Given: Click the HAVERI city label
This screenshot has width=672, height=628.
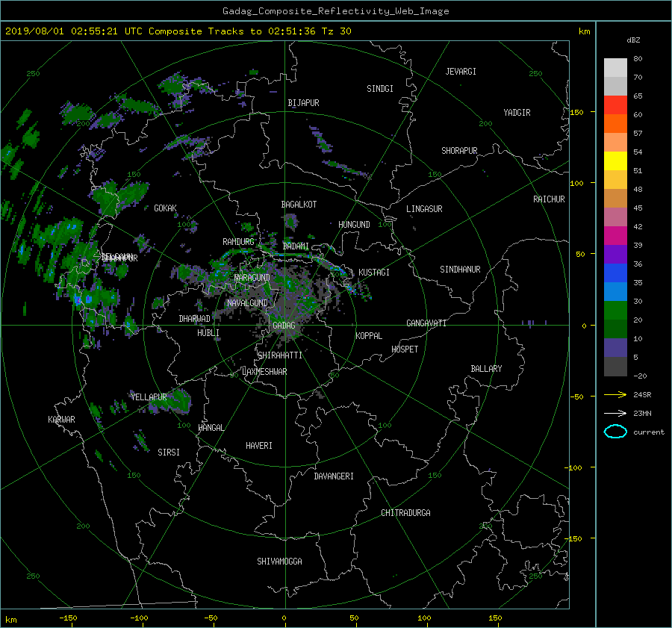Looking at the screenshot, I should click(x=259, y=446).
